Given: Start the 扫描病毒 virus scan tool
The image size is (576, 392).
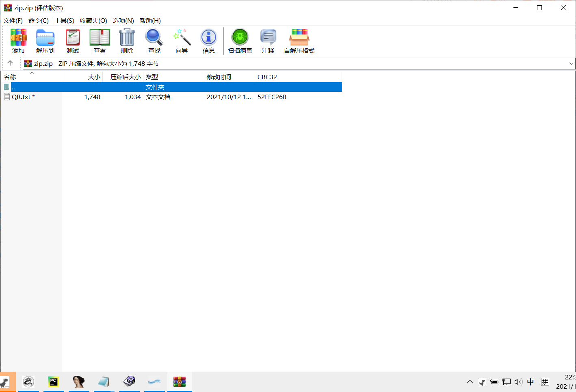Looking at the screenshot, I should (240, 41).
